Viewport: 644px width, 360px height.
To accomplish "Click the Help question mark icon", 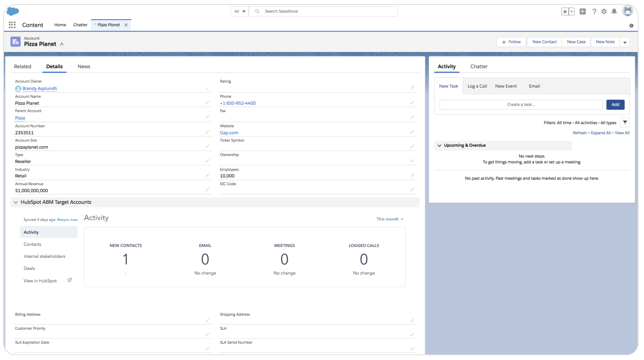I will click(594, 11).
